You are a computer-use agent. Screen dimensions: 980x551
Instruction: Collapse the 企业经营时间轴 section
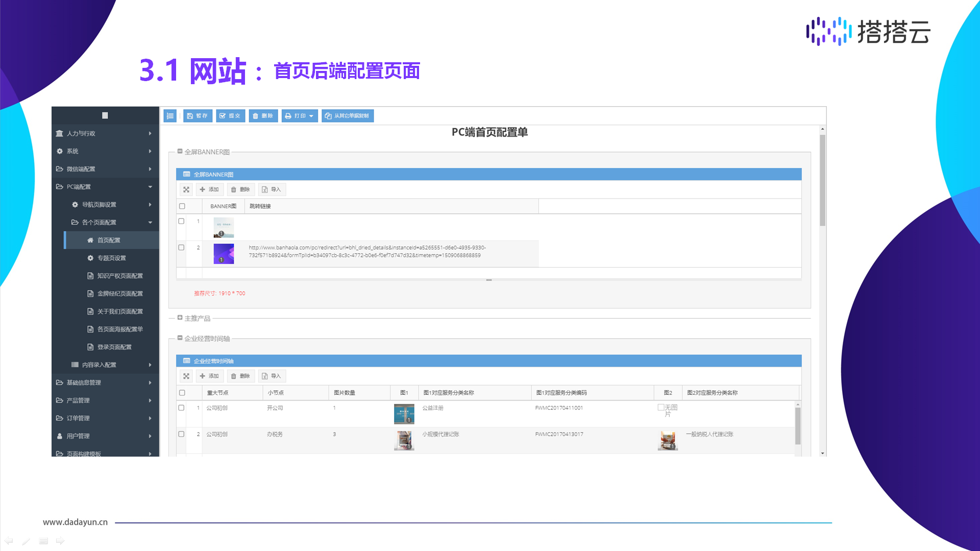[x=180, y=338]
